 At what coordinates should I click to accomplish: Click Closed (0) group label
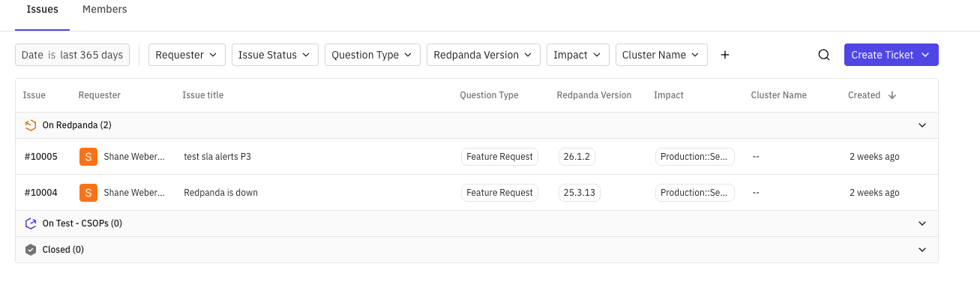[63, 250]
